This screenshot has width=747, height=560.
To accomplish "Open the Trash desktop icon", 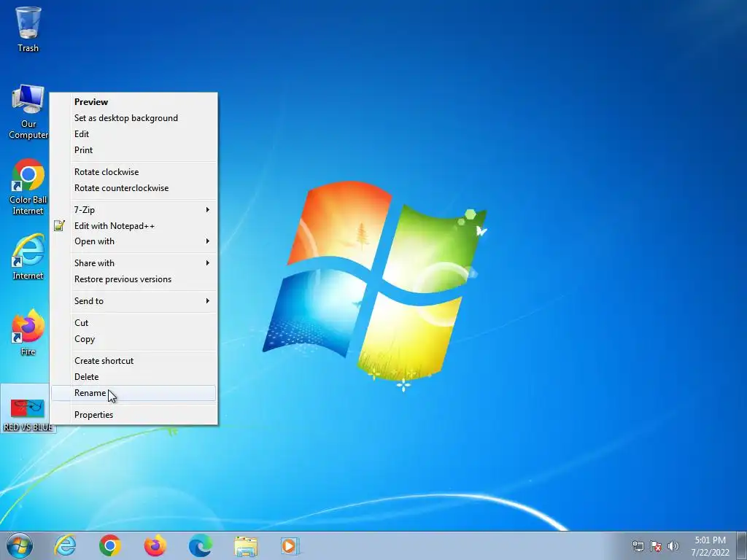I will pos(28,29).
